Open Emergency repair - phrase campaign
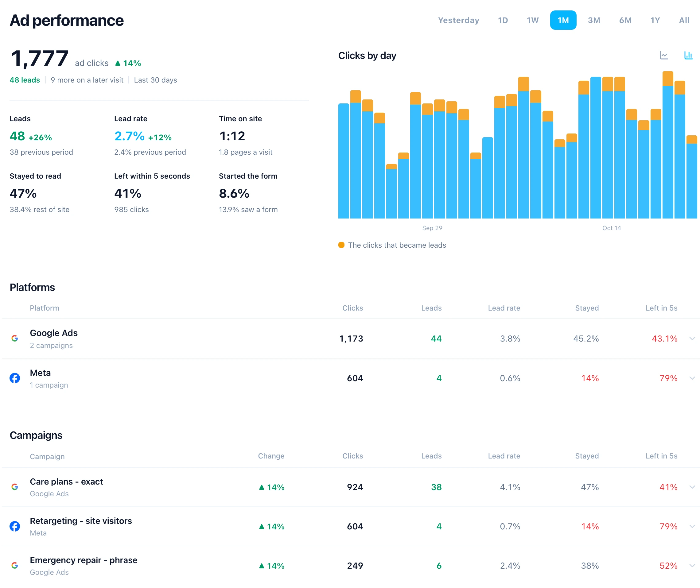 [84, 560]
